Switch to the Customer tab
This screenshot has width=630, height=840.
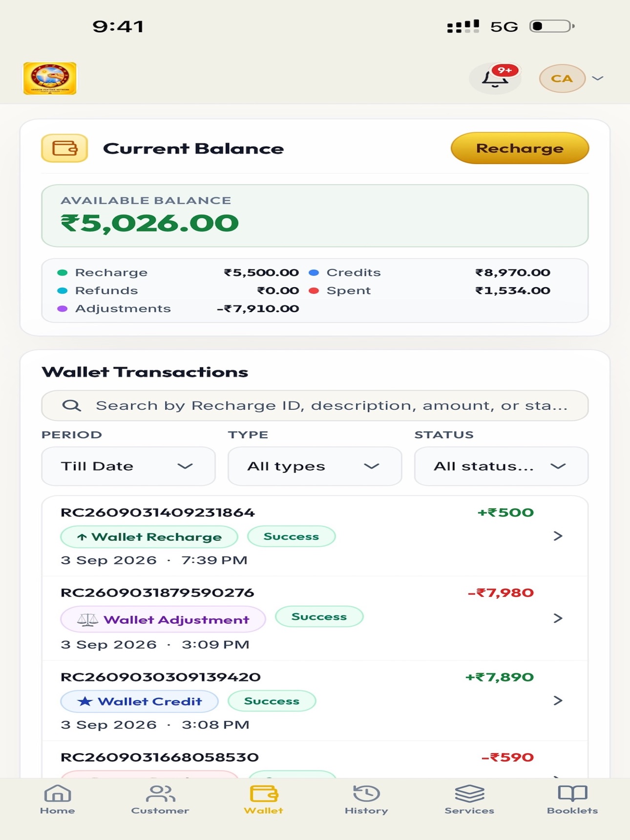tap(160, 800)
